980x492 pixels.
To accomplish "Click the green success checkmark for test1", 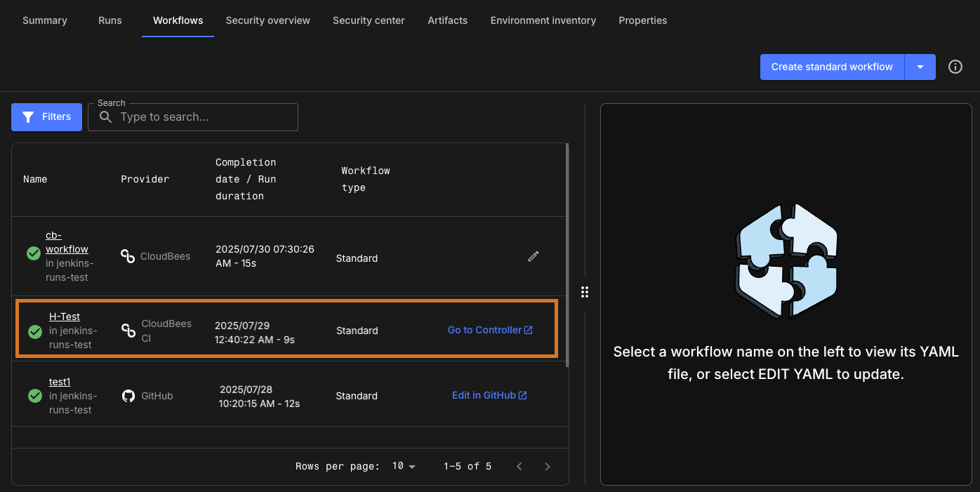I will coord(35,396).
